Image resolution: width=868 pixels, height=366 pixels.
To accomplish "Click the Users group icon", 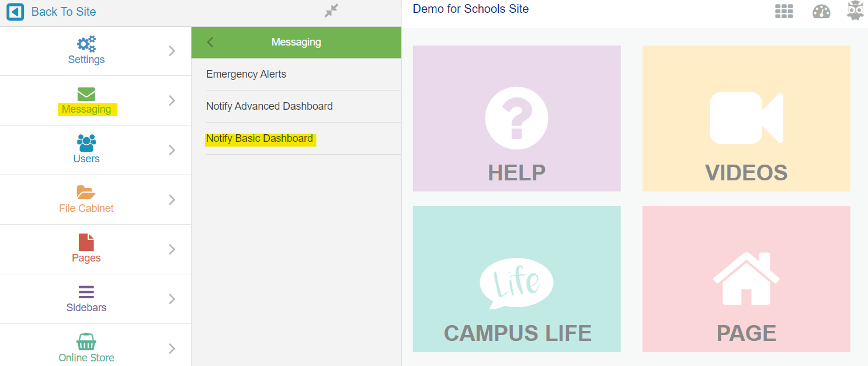I will point(86,143).
